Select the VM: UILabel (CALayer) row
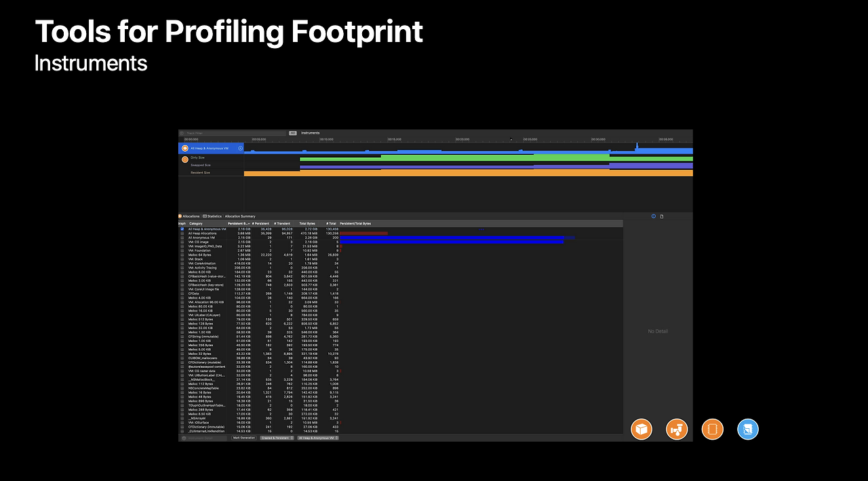Viewport: 868px width, 481px height. point(400,315)
